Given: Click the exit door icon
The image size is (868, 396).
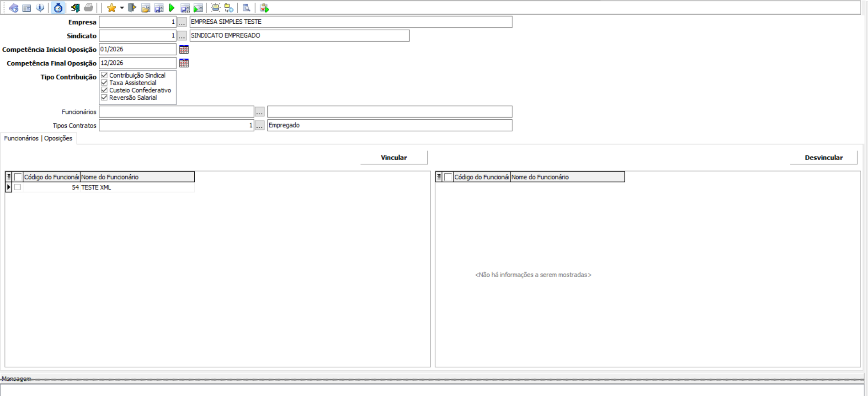Looking at the screenshot, I should [75, 8].
